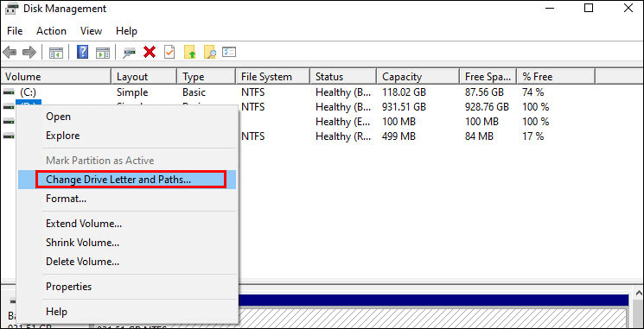Toggle the Show/Hide Console Tree icon
The image size is (644, 329).
tap(56, 53)
